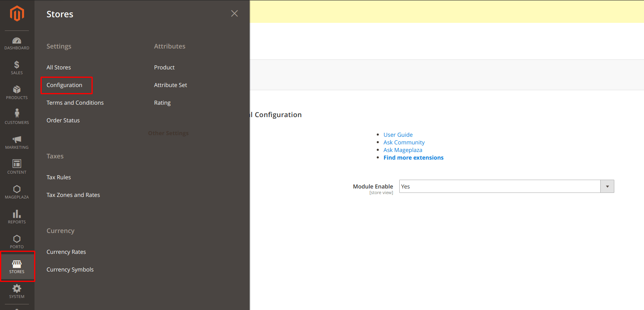The image size is (644, 310).
Task: Open the Content sidebar menu
Action: [17, 167]
